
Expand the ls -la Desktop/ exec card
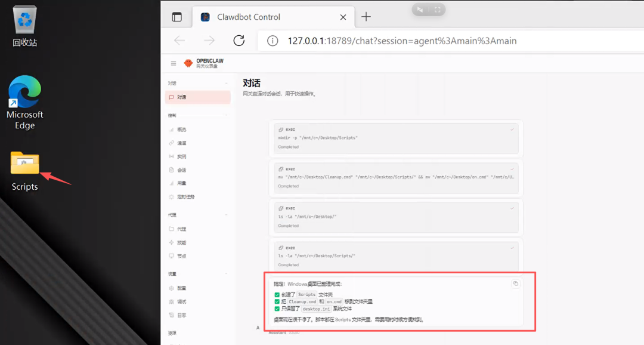[x=396, y=217]
